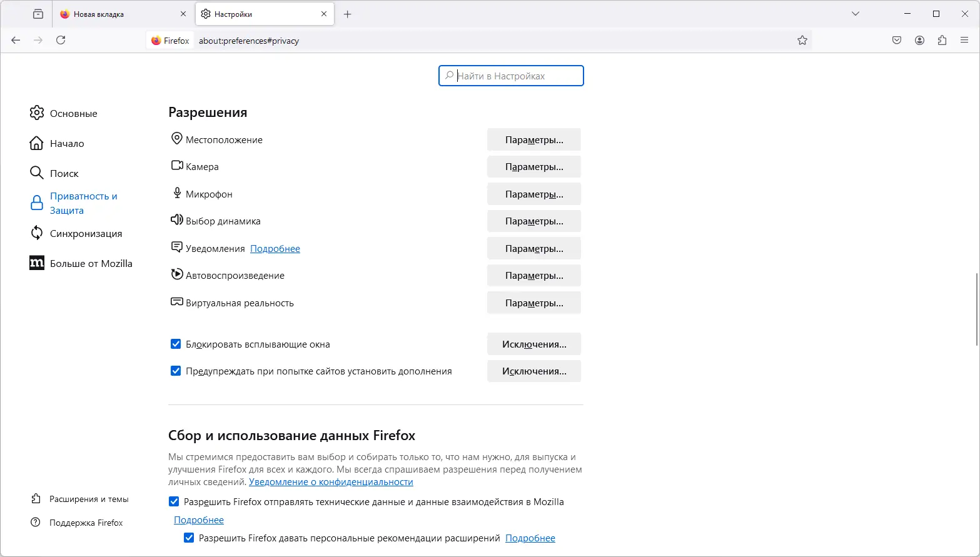Open the hamburger application menu
Viewport: 980px width, 557px height.
964,41
